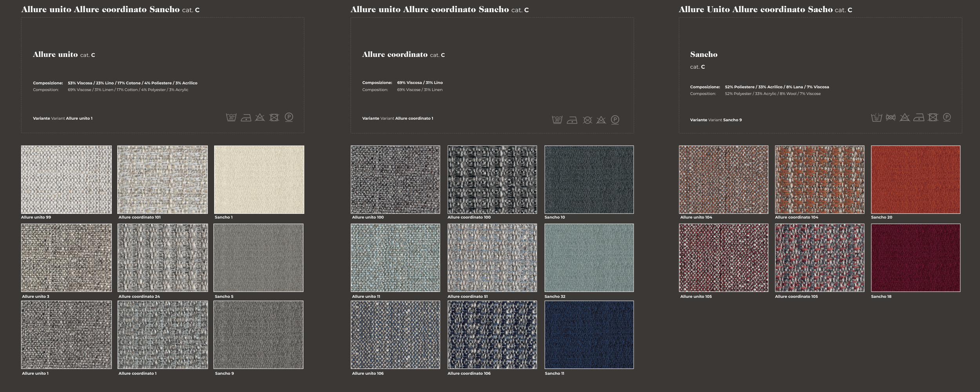This screenshot has width=980, height=392.
Task: Click the 30° wash icon in Allure coordinato panel
Action: (557, 120)
